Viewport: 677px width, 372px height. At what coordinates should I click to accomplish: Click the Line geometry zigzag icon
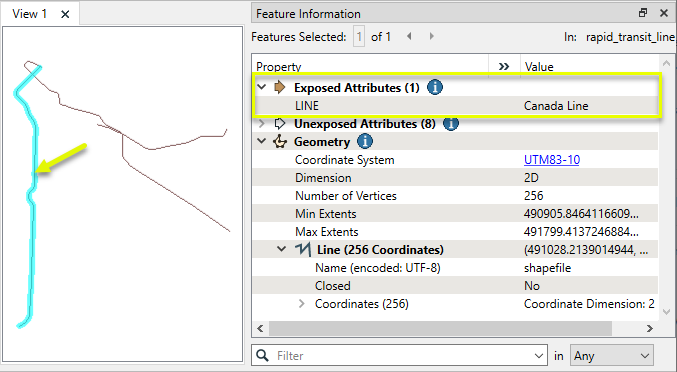[x=303, y=249]
